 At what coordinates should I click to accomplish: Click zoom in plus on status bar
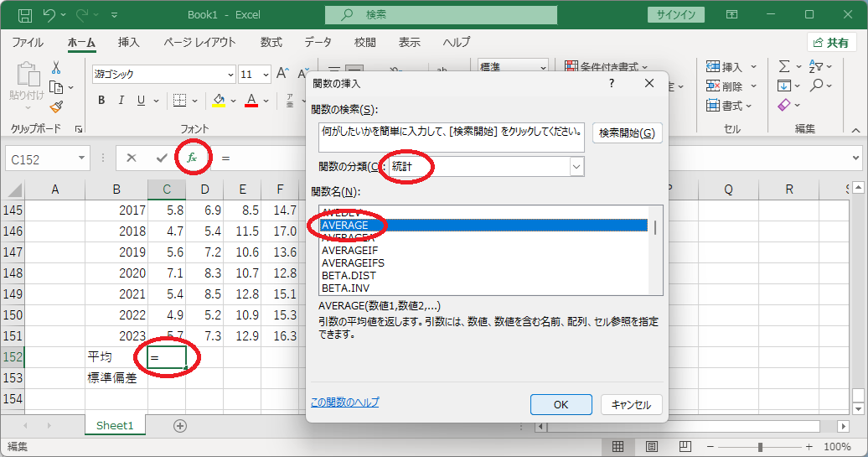coord(809,446)
